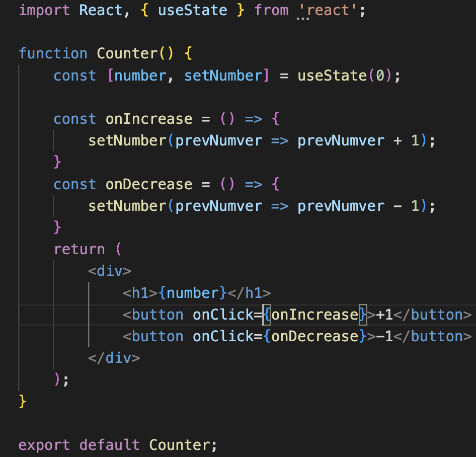Click the '+1' button label text
Image resolution: width=476 pixels, height=457 pixels.
click(384, 315)
